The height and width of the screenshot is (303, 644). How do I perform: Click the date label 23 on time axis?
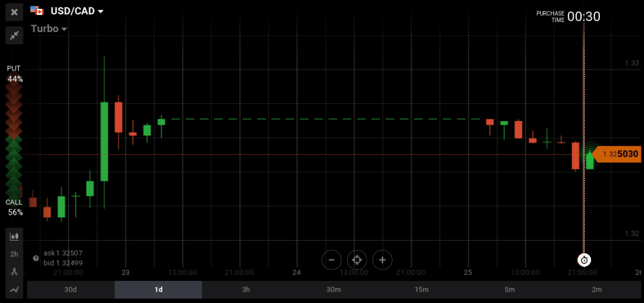pyautogui.click(x=125, y=272)
